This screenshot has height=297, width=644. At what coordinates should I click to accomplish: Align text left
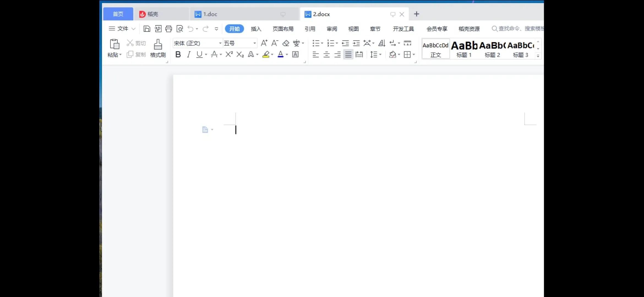[316, 54]
